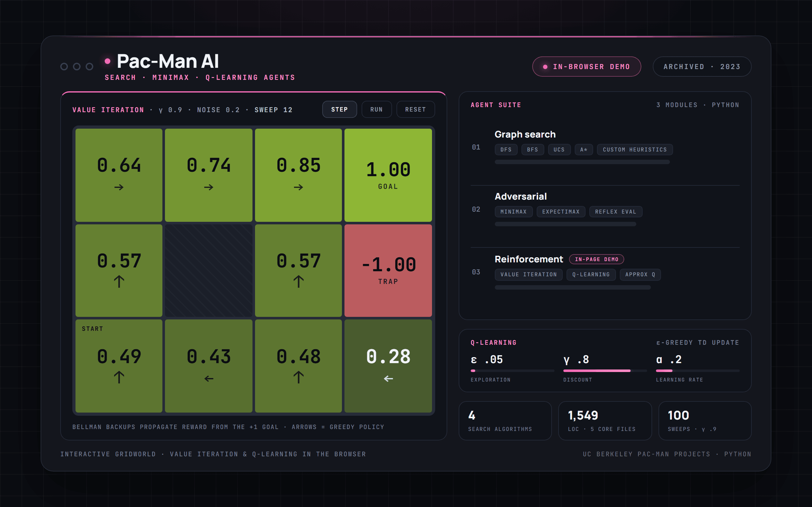Click the right arrow in the 0.64 cell
812x507 pixels.
pos(119,187)
